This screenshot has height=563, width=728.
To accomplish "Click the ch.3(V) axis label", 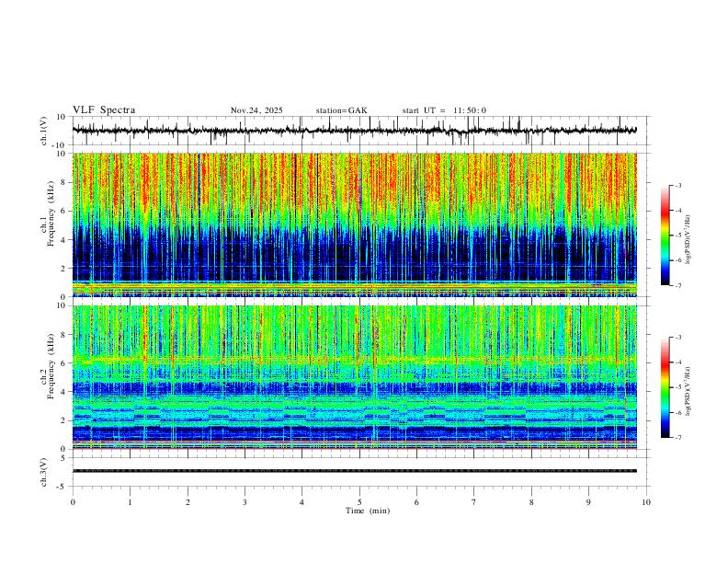I will pos(44,473).
